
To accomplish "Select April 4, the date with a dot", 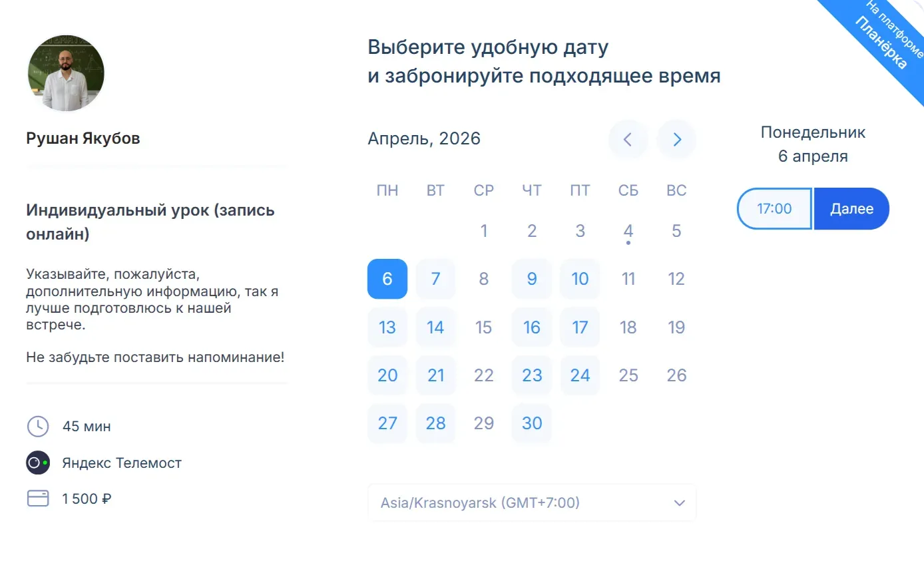I will [628, 231].
